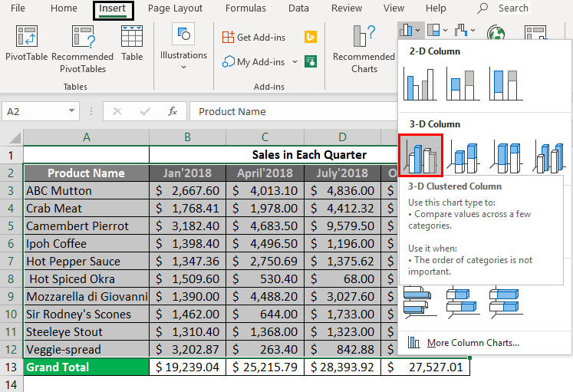Choose the plain 3-D Column chart

550,157
